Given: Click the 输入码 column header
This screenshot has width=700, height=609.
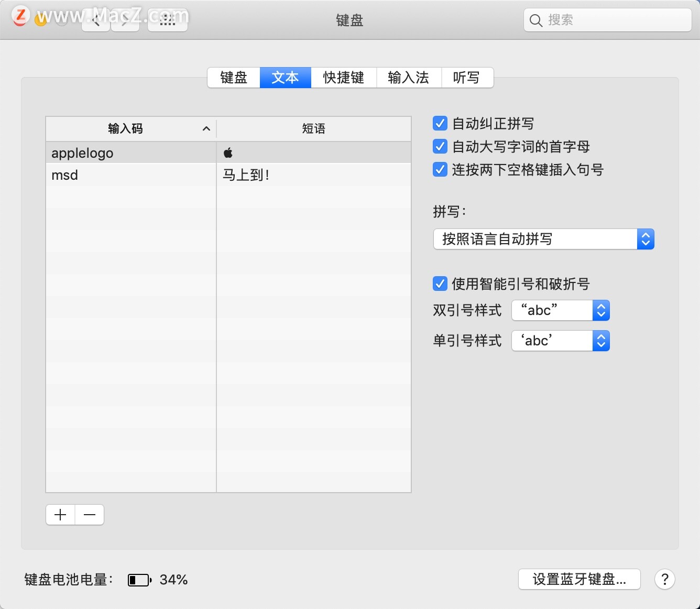Looking at the screenshot, I should [131, 128].
